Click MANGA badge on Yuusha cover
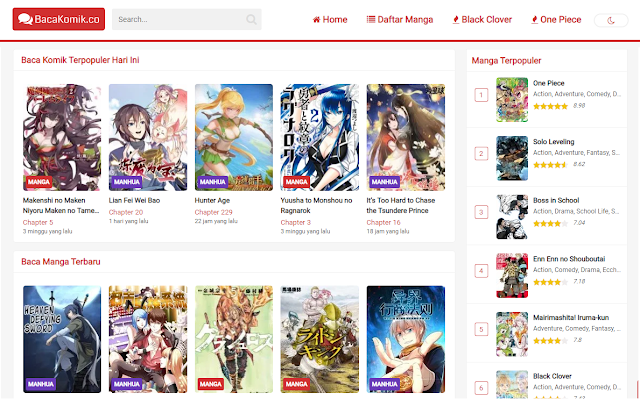The height and width of the screenshot is (399, 640). point(296,182)
